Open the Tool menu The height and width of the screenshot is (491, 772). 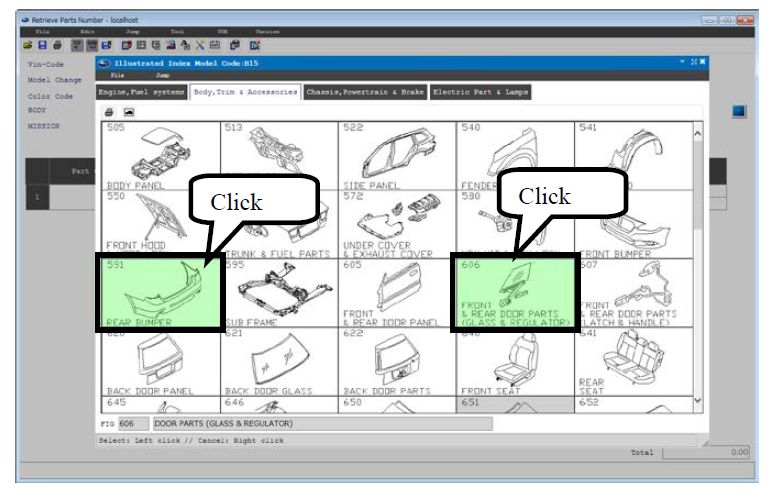coord(177,32)
